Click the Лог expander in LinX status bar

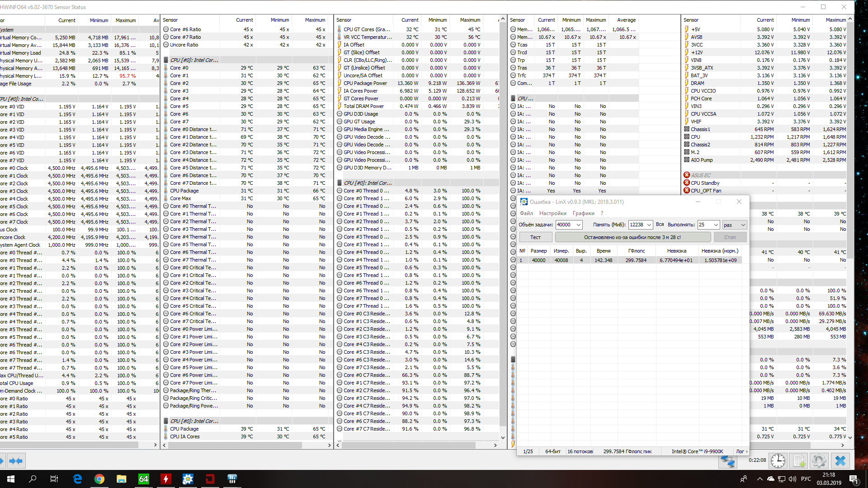coord(741,451)
